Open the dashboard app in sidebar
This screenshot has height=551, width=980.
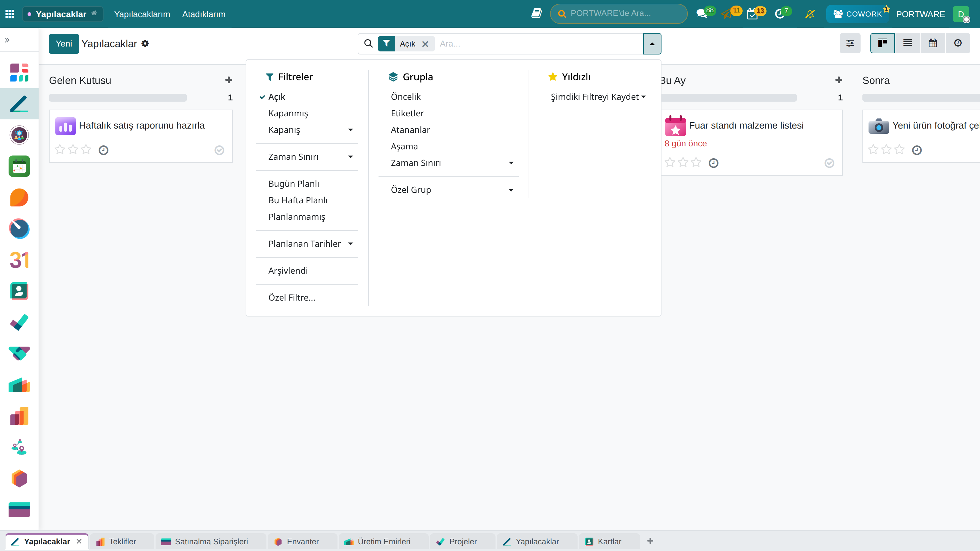coord(19,73)
